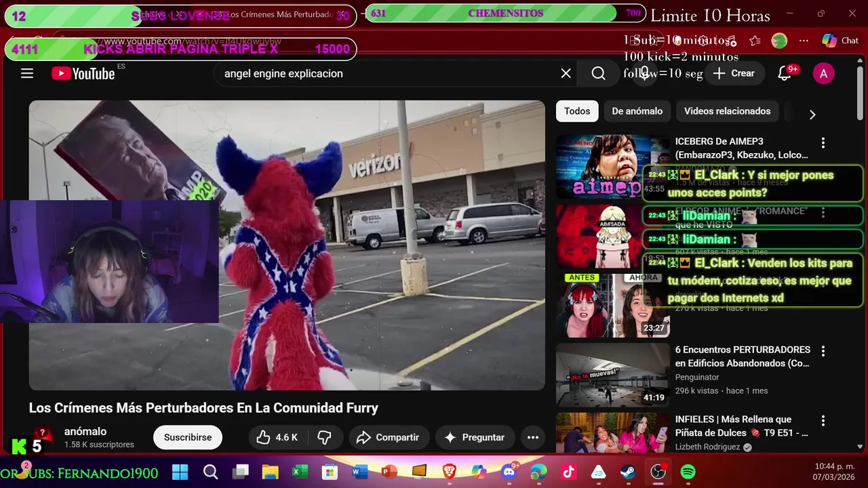Open the 41:19 abandoned buildings thumbnail
The image size is (868, 488).
613,375
